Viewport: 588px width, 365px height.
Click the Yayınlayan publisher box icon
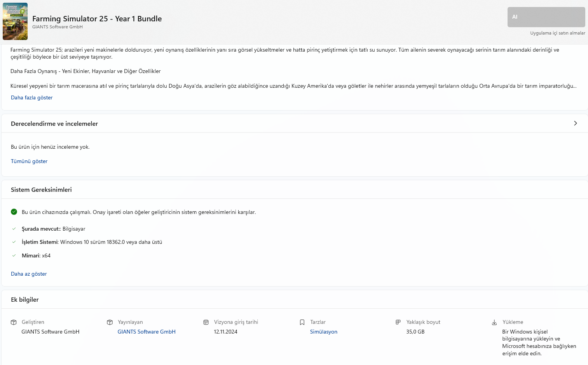point(110,322)
